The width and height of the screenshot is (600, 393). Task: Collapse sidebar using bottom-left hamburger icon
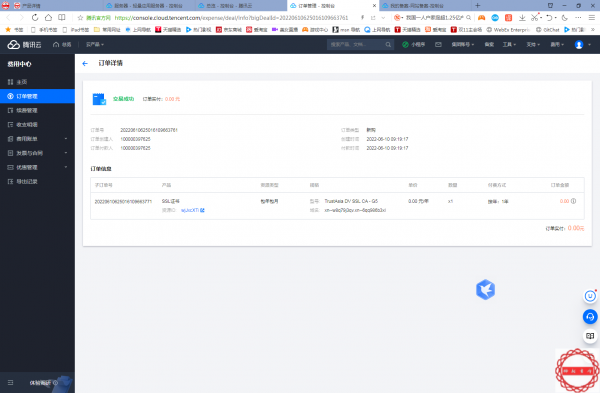(10, 382)
